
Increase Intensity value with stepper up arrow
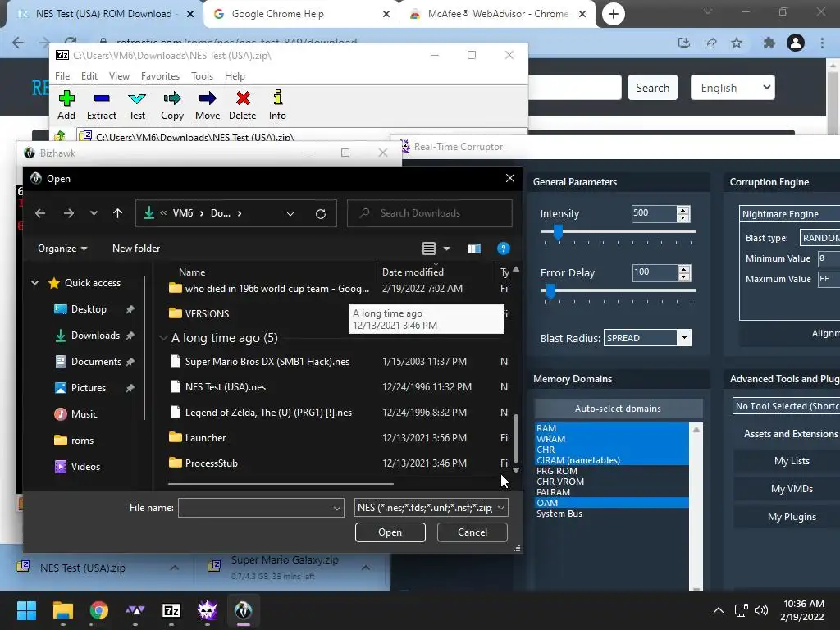pos(683,210)
